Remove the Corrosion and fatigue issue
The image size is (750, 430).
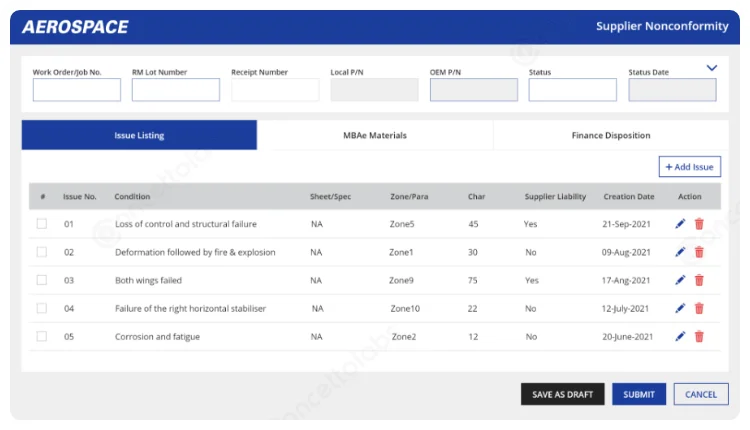tap(699, 337)
